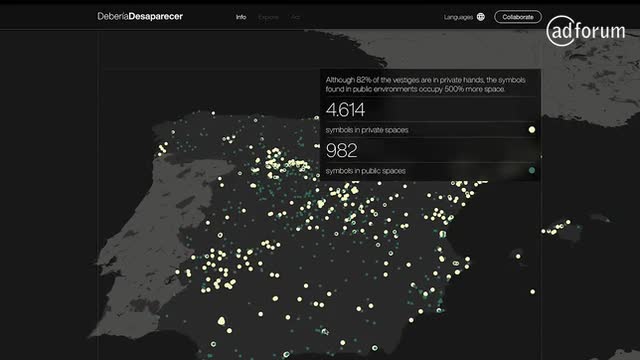Open the Explore menu item
Viewport: 640px width, 360px height.
pyautogui.click(x=268, y=17)
